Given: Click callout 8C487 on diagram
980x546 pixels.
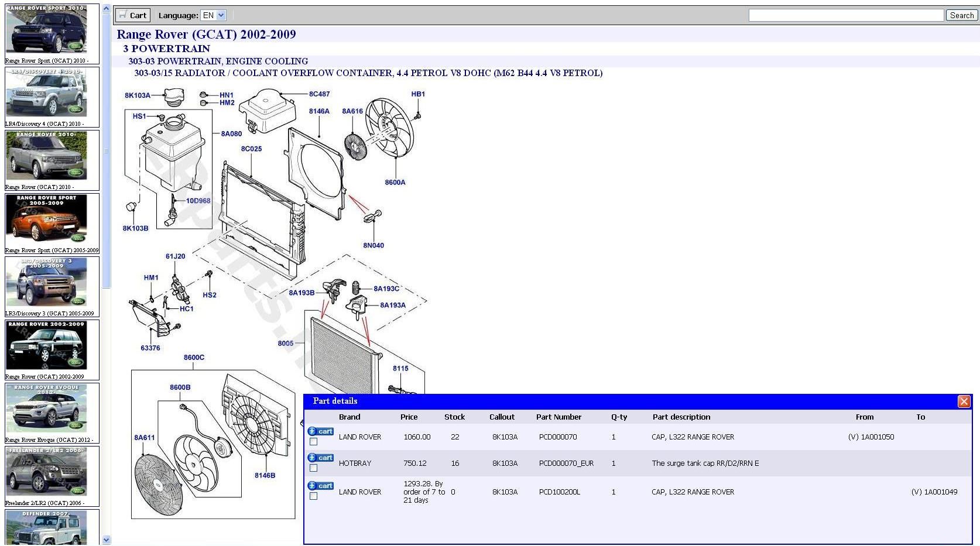Looking at the screenshot, I should (x=320, y=94).
